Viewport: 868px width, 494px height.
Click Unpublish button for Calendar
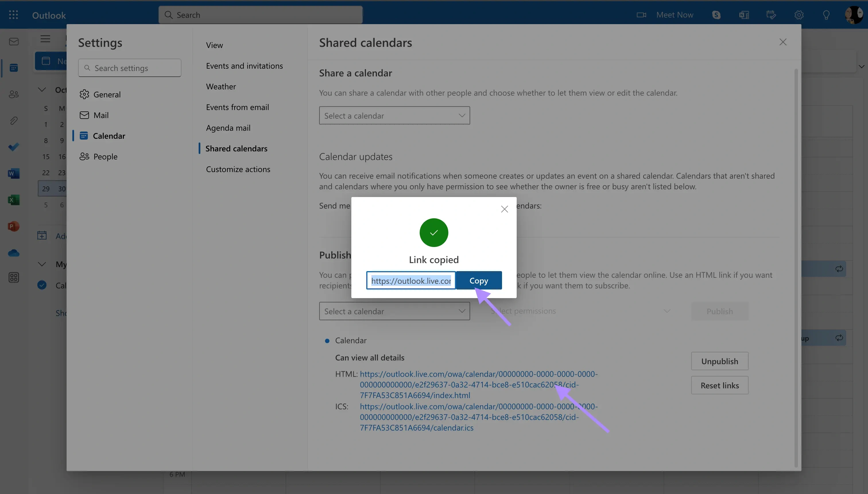[x=720, y=360]
